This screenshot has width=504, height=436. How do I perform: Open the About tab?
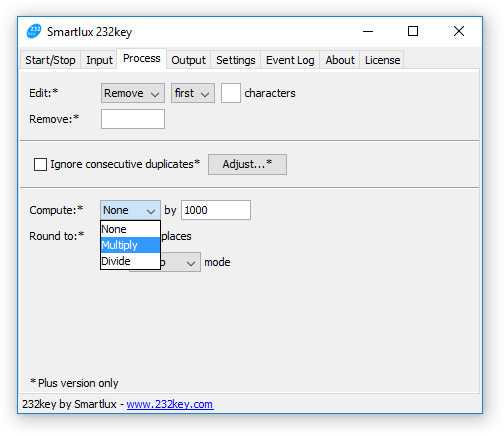click(340, 60)
